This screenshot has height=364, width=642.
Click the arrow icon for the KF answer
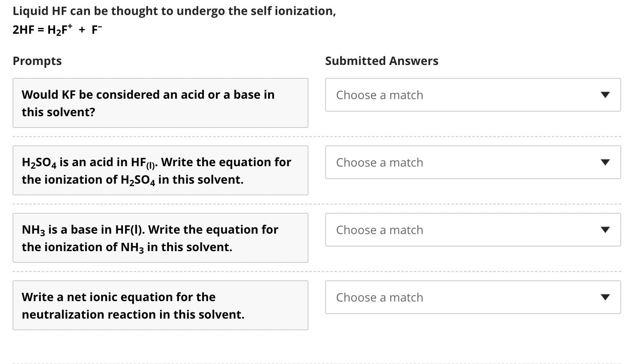(x=605, y=95)
